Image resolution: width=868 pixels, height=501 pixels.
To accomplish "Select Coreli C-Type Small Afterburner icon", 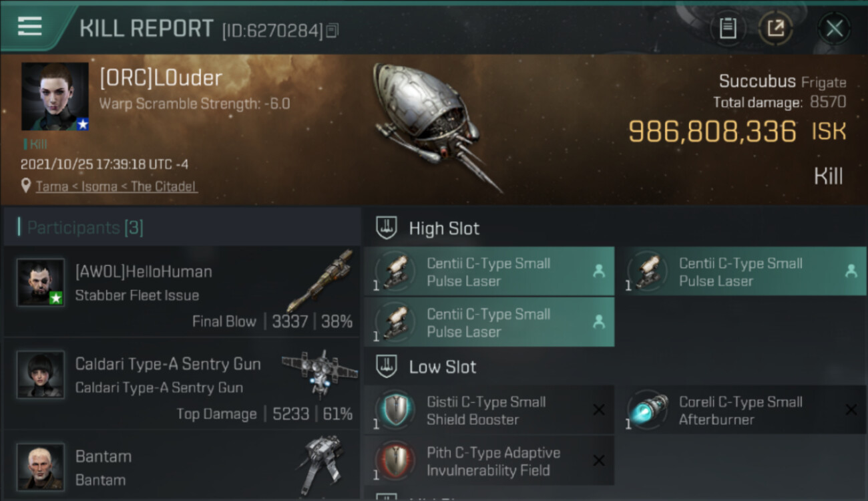I will click(x=647, y=409).
